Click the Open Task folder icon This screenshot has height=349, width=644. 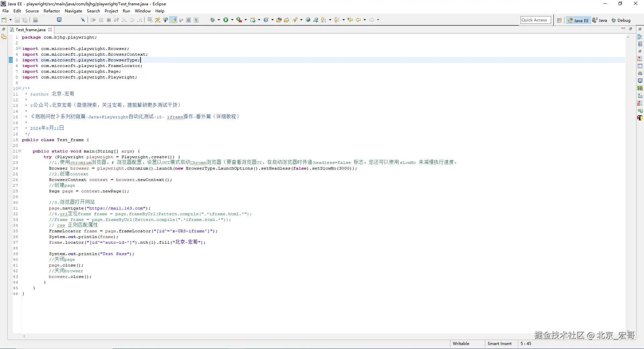tap(286, 20)
